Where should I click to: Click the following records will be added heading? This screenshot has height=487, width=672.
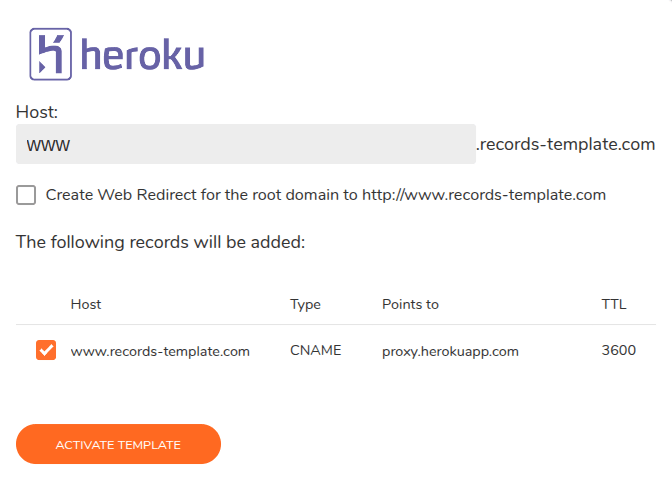pyautogui.click(x=160, y=242)
